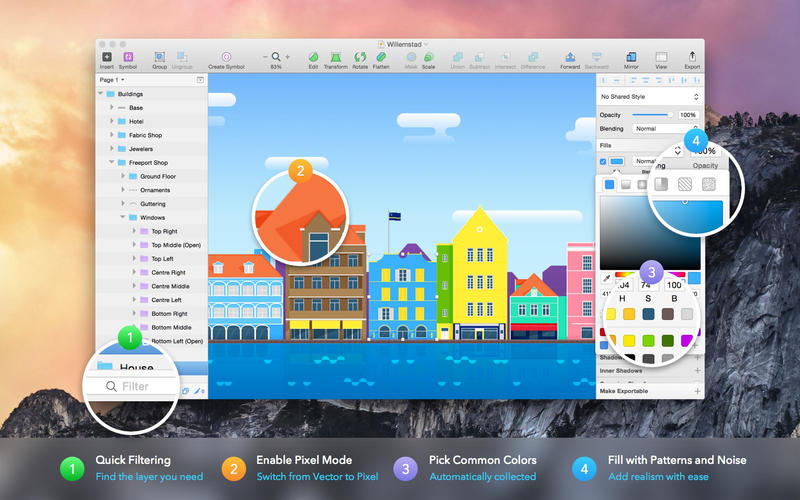The width and height of the screenshot is (800, 500).
Task: Click the Create Symbol icon
Action: 226,58
